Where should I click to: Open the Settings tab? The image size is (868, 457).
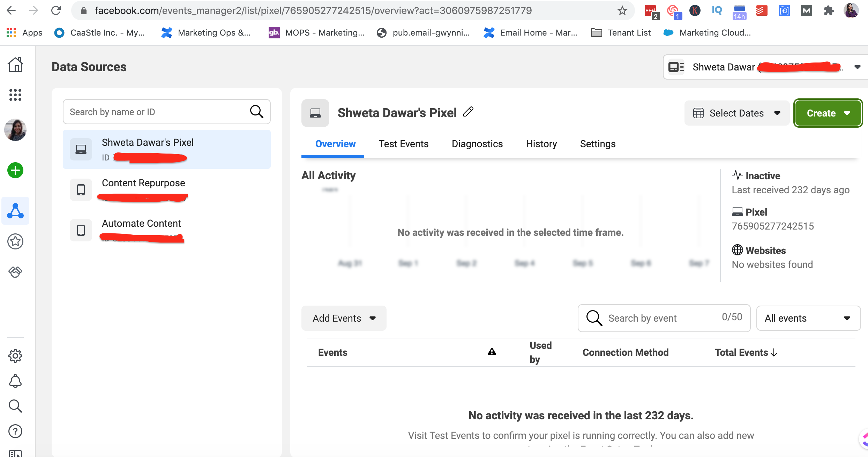point(598,144)
